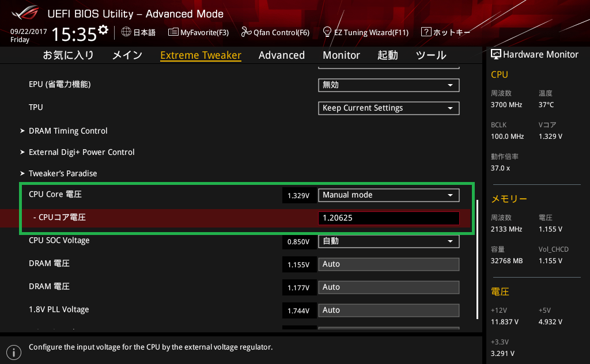
Task: Click 動作倍率 value 37.0 x
Action: 500,168
